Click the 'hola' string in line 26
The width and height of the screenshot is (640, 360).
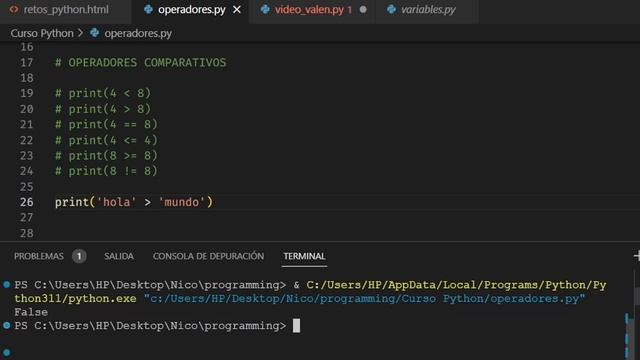pyautogui.click(x=116, y=202)
